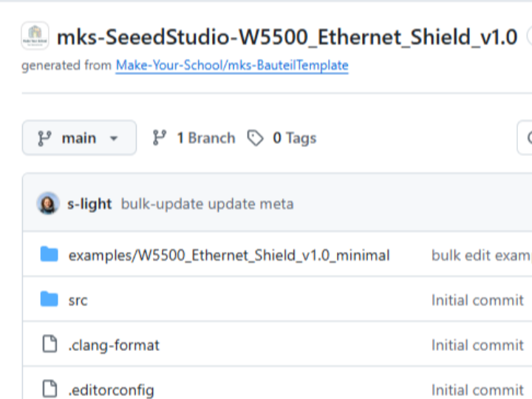Open the s-light author profile link
The height and width of the screenshot is (399, 532).
click(89, 204)
